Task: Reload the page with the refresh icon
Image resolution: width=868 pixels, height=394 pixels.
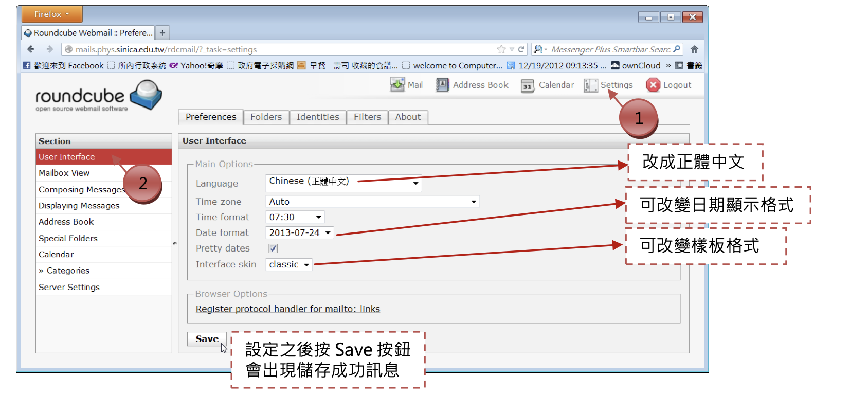Action: coord(521,49)
